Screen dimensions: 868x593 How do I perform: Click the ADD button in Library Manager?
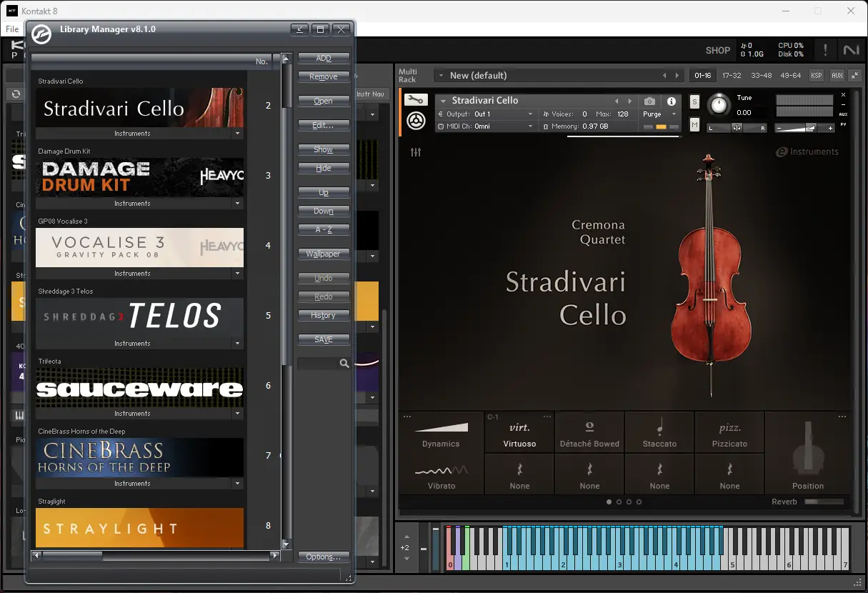(324, 58)
